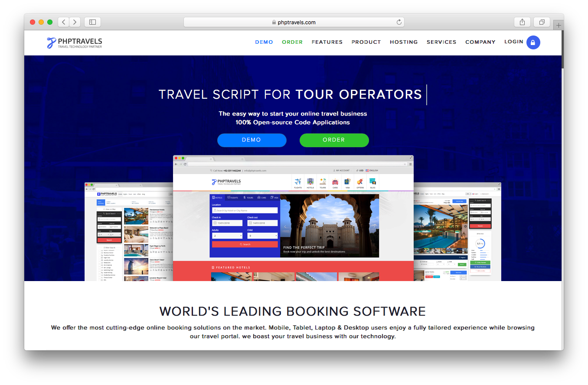Click the PHPTravels logo in the header
Image resolution: width=588 pixels, height=385 pixels.
(74, 42)
